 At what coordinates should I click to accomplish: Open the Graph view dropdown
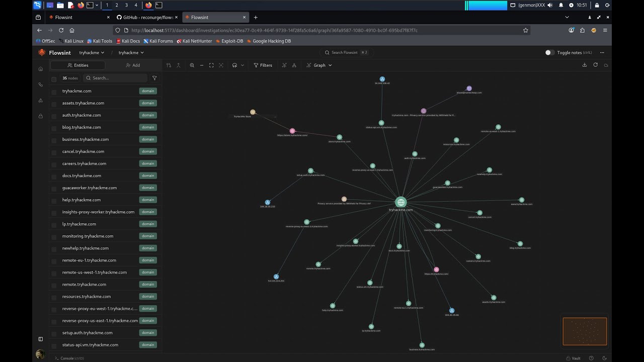click(x=319, y=65)
